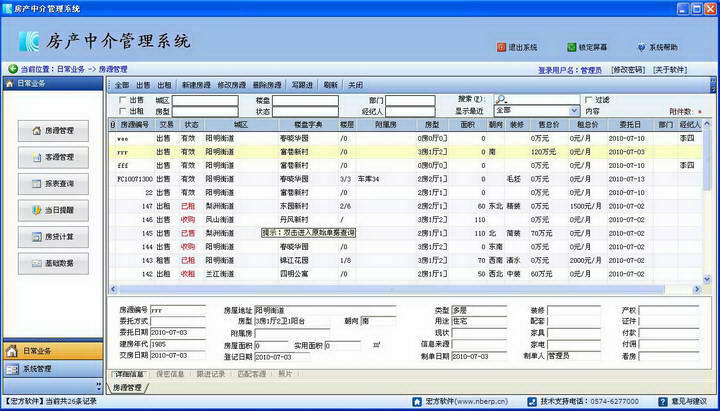Image resolution: width=720 pixels, height=411 pixels.
Task: Sort by 房源编号 column header
Action: 135,125
